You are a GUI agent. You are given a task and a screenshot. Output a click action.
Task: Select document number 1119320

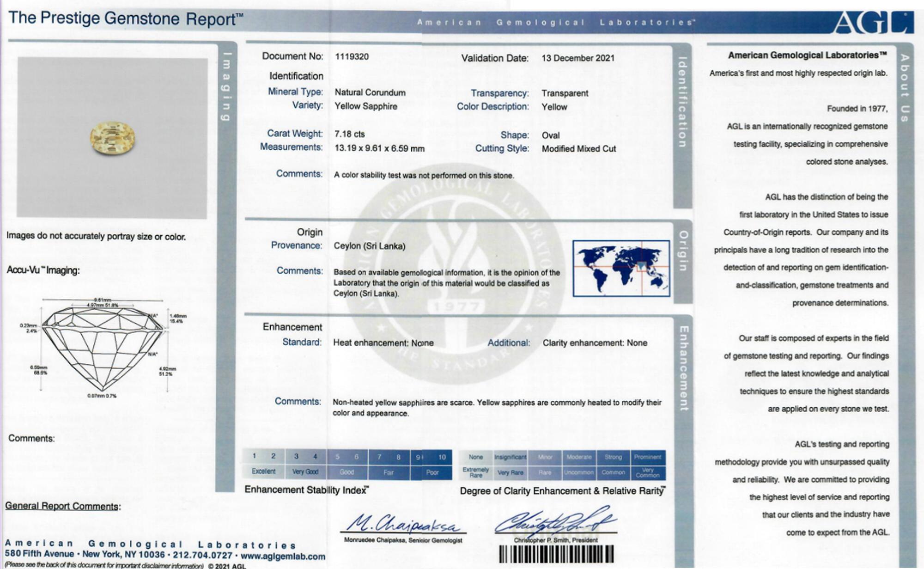[x=352, y=57]
